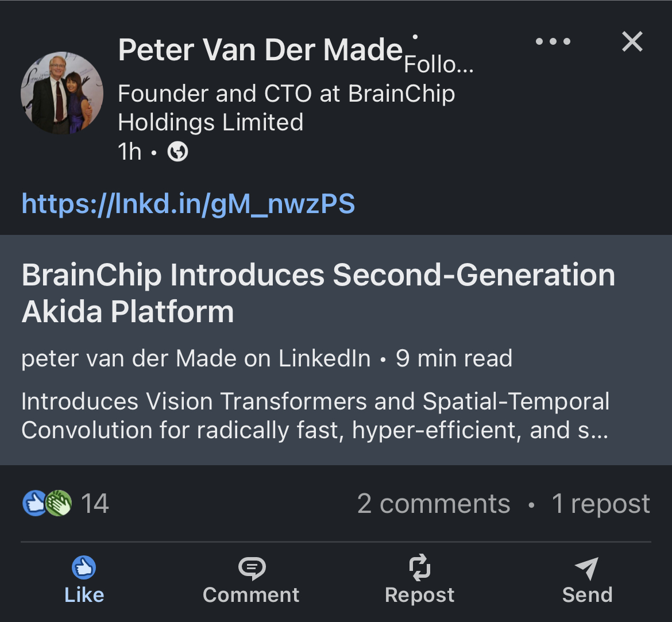Click the green clap reaction icon
672x622 pixels.
[x=59, y=503]
